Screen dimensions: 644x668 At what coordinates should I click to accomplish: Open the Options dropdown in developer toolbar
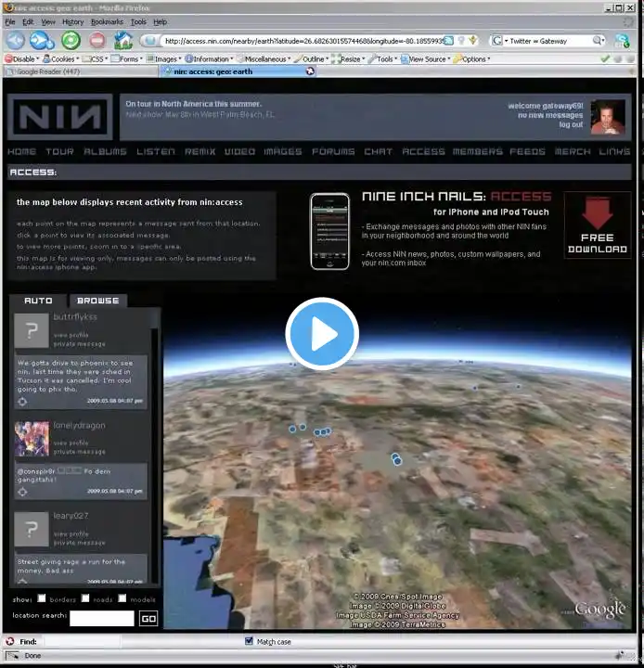coord(471,58)
